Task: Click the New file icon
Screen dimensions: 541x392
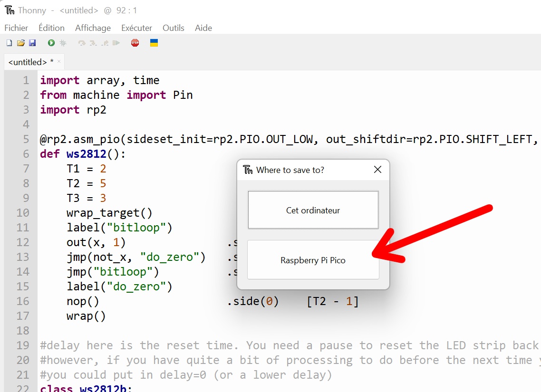Action: (x=10, y=43)
